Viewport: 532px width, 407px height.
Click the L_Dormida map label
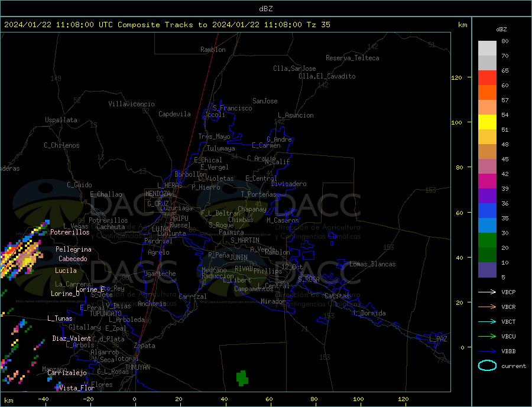coord(370,313)
